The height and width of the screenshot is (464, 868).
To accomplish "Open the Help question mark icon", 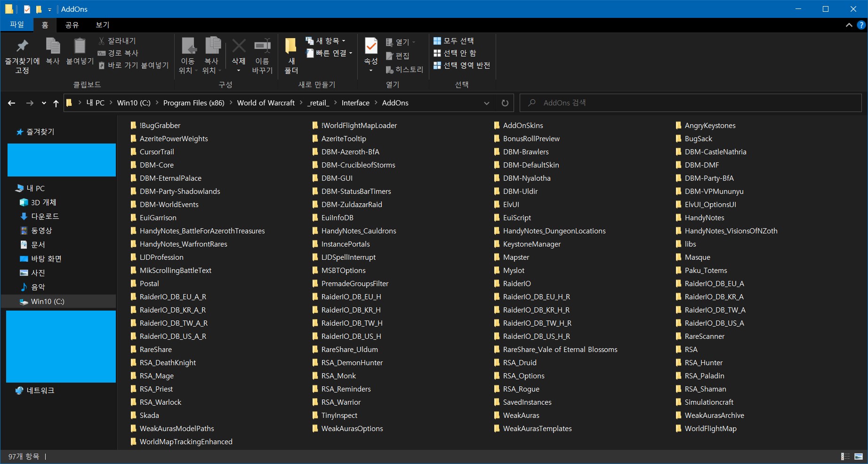I will tap(861, 25).
